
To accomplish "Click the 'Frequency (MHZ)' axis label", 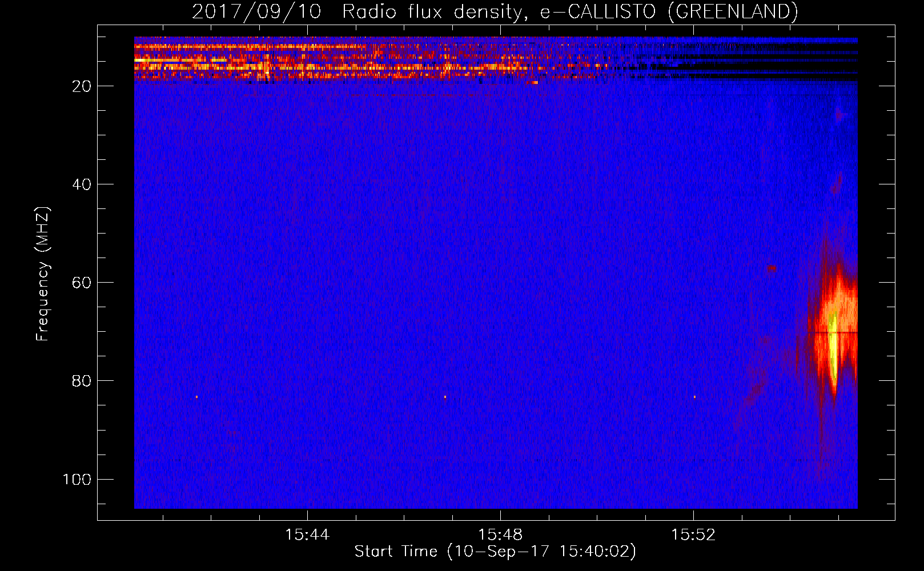I will [43, 274].
